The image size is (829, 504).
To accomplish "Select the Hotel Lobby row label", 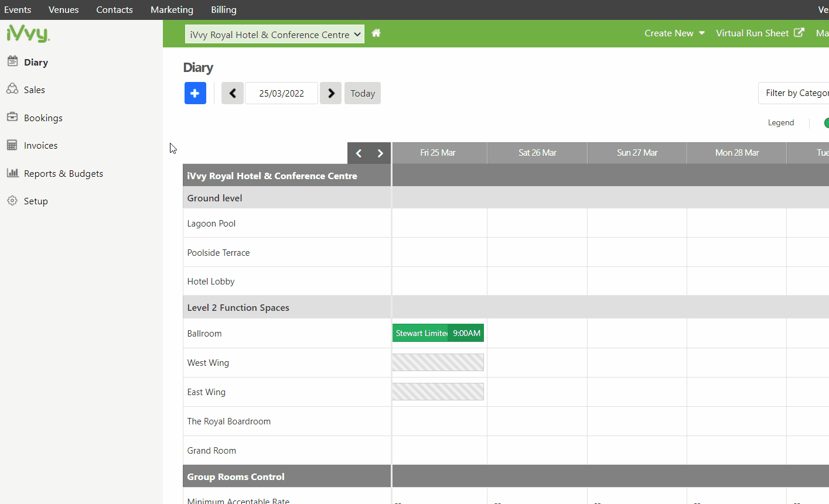I will (211, 282).
